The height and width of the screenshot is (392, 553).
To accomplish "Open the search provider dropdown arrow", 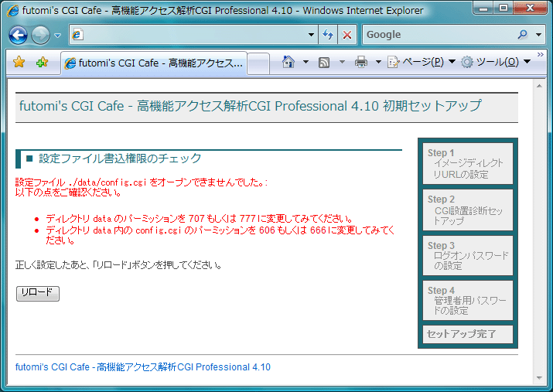I will (x=538, y=35).
